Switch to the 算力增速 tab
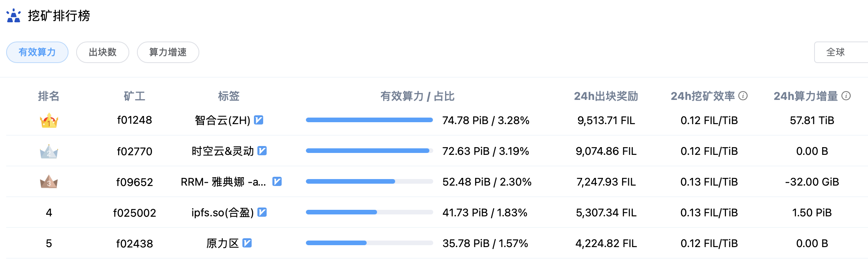Image resolution: width=868 pixels, height=259 pixels. click(x=168, y=52)
